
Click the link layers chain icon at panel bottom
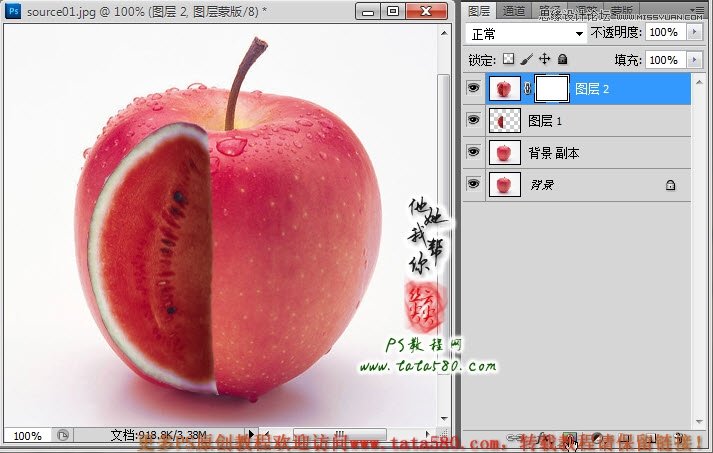tap(514, 438)
